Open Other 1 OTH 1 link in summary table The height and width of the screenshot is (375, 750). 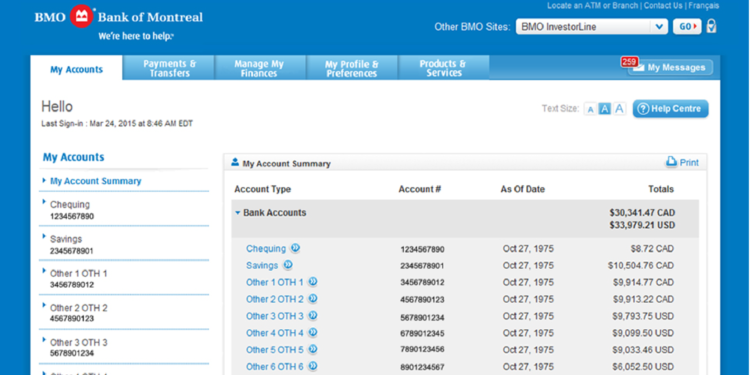point(275,282)
